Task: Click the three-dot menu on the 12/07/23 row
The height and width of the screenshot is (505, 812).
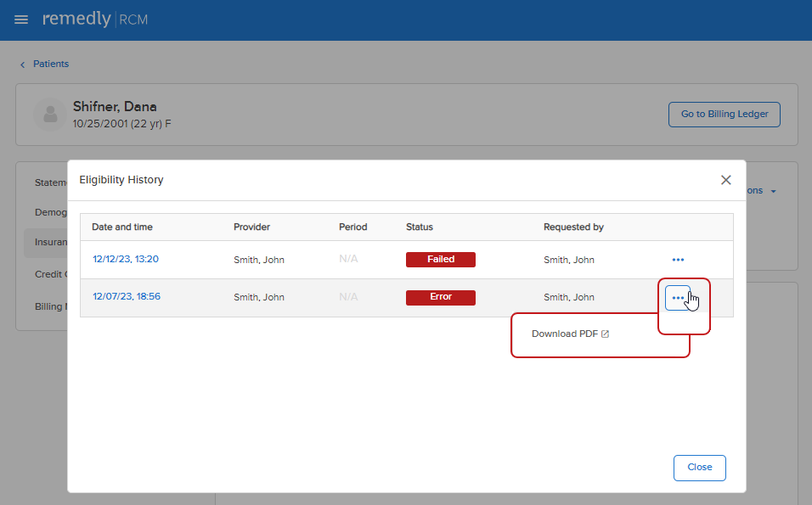Action: click(678, 298)
